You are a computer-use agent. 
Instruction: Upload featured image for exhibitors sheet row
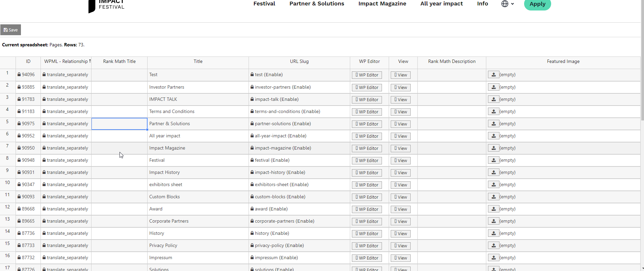coord(493,185)
